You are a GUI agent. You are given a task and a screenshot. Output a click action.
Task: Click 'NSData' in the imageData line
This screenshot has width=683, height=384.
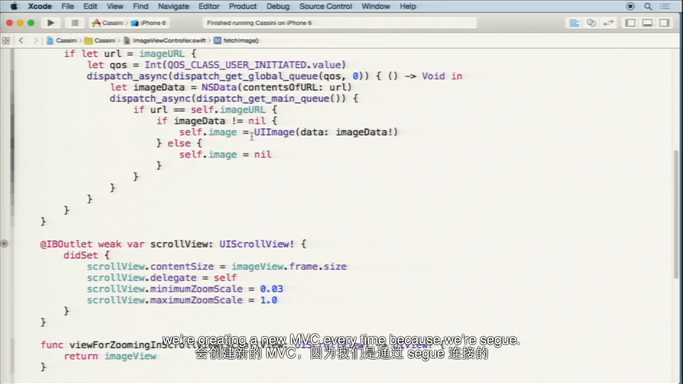tap(219, 88)
